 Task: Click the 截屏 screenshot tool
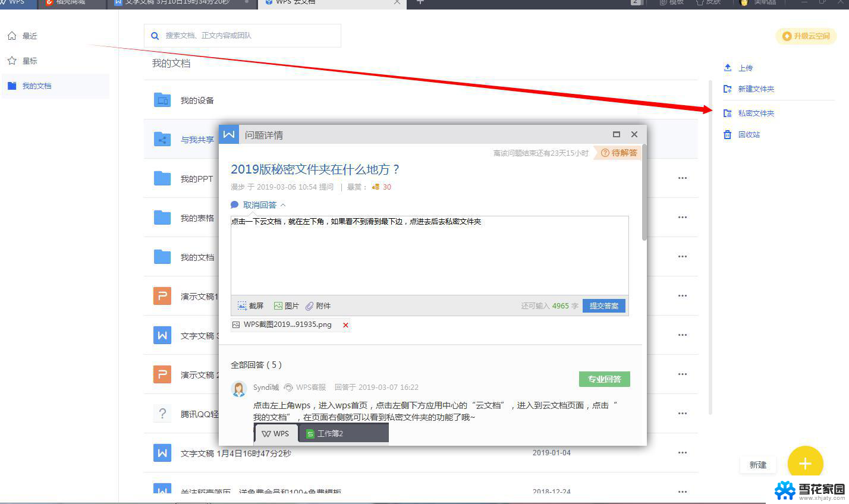(250, 306)
